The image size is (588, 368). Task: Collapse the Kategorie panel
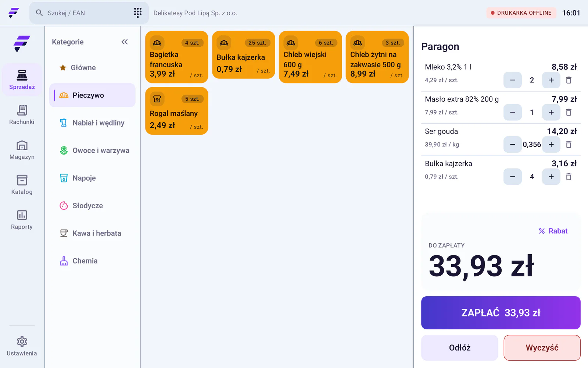tap(125, 42)
